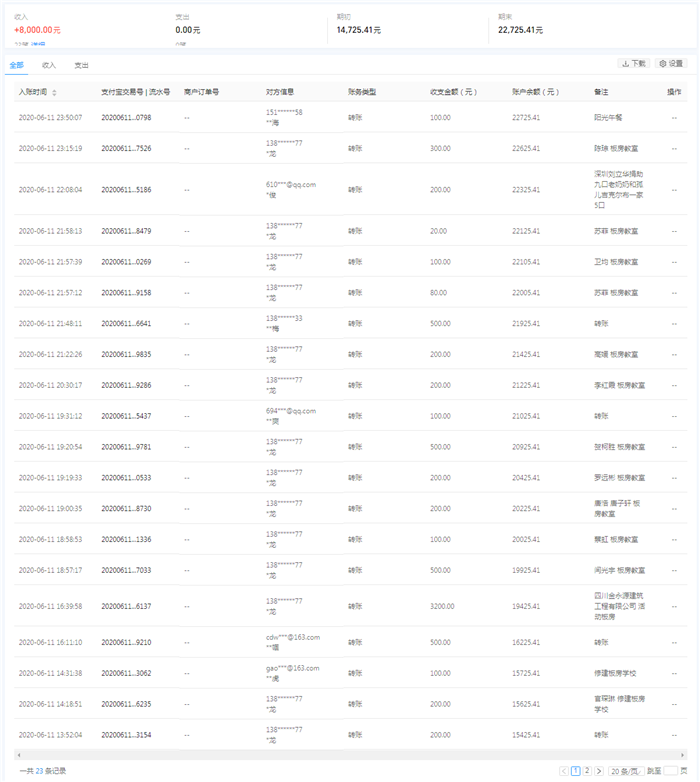Viewport: 700px width, 782px height.
Task: Switch to the 收入 tab
Action: pyautogui.click(x=49, y=65)
